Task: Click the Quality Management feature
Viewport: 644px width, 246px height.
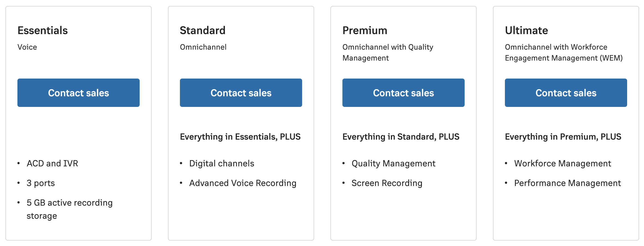Action: (x=394, y=163)
